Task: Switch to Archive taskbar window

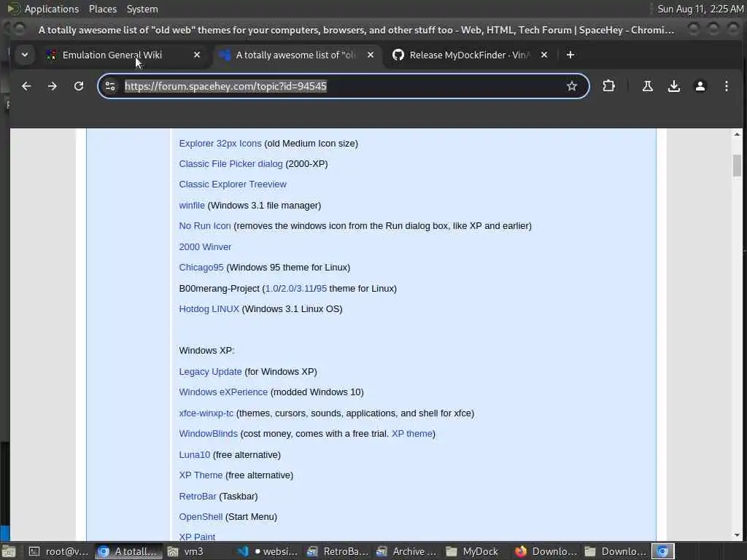Action: coord(406,551)
